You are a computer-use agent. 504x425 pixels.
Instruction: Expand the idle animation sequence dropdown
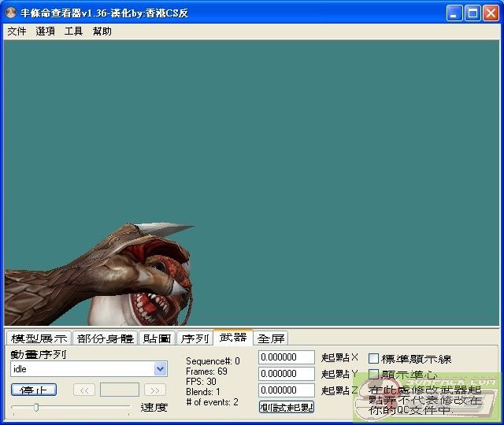click(161, 368)
